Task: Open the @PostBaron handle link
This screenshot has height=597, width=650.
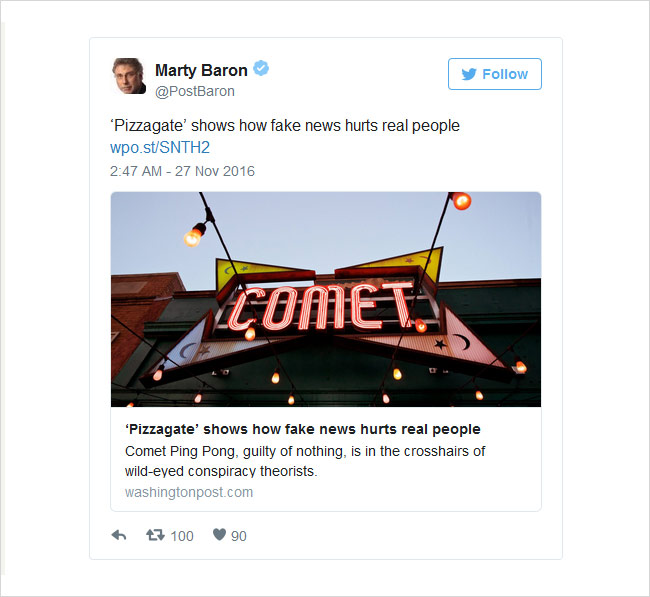Action: point(195,91)
